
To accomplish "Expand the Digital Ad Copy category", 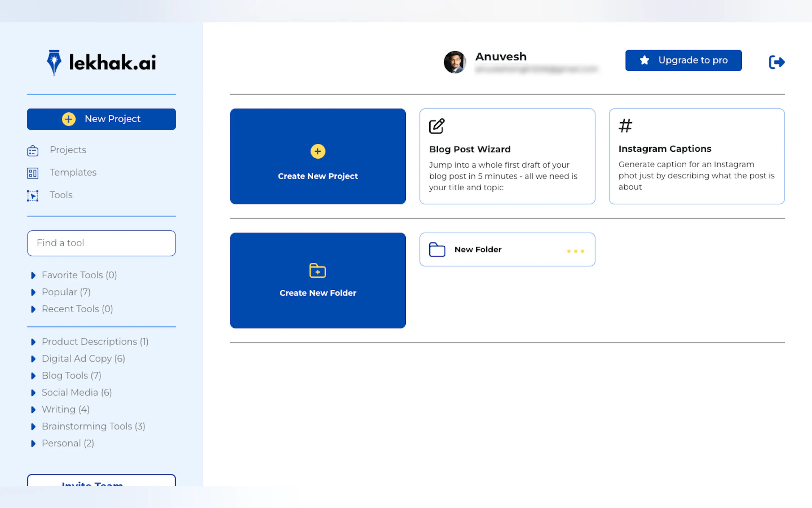I will pos(33,359).
